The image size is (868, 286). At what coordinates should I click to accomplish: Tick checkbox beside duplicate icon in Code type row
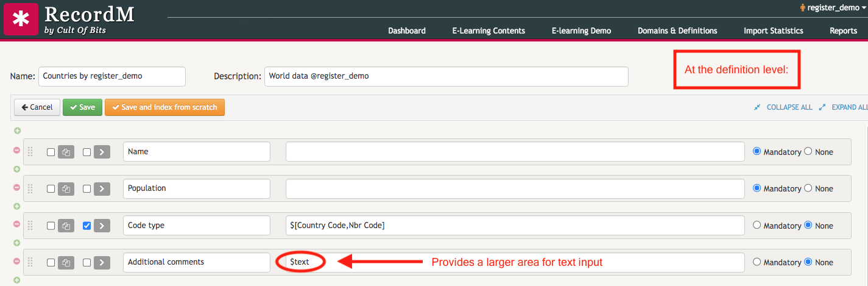(51, 226)
